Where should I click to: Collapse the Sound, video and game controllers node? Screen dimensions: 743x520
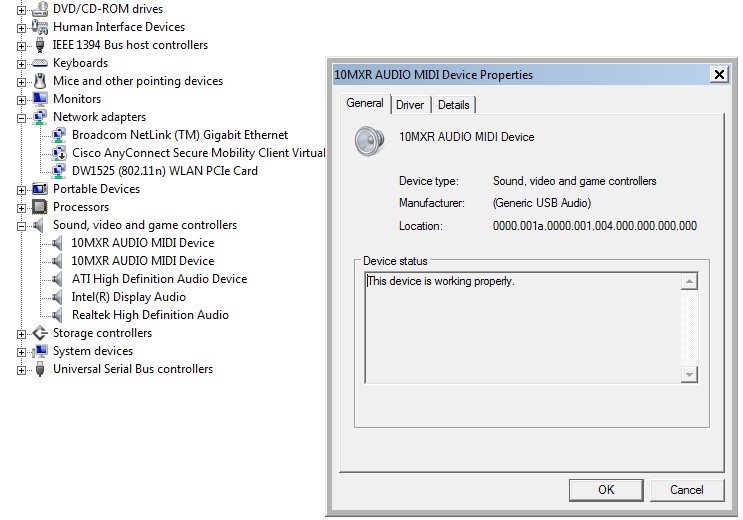tap(21, 226)
